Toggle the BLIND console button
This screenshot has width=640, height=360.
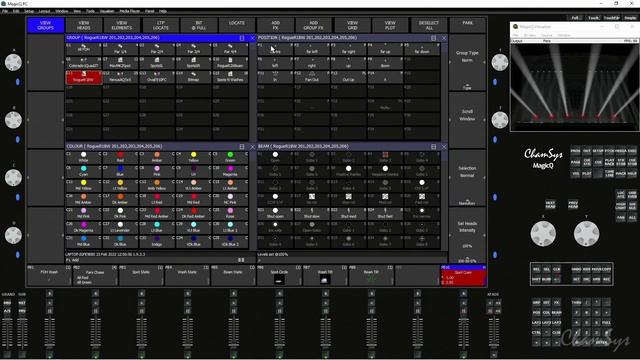[546, 279]
